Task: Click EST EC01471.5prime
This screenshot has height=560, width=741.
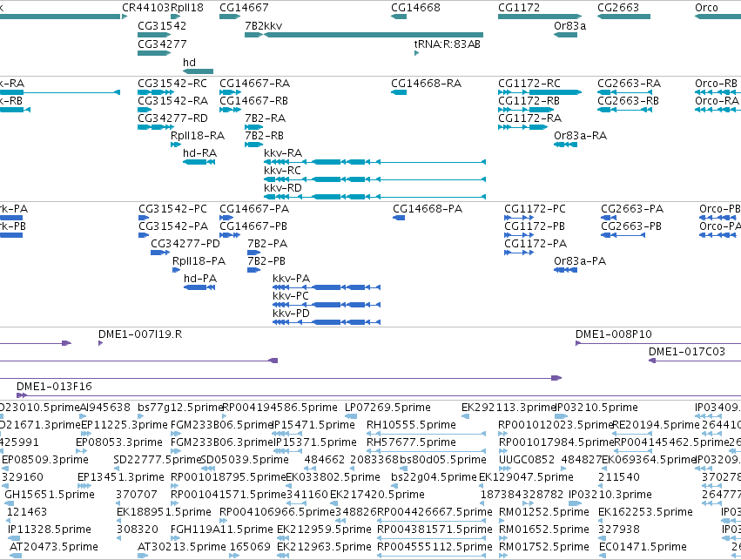Action: point(603,556)
